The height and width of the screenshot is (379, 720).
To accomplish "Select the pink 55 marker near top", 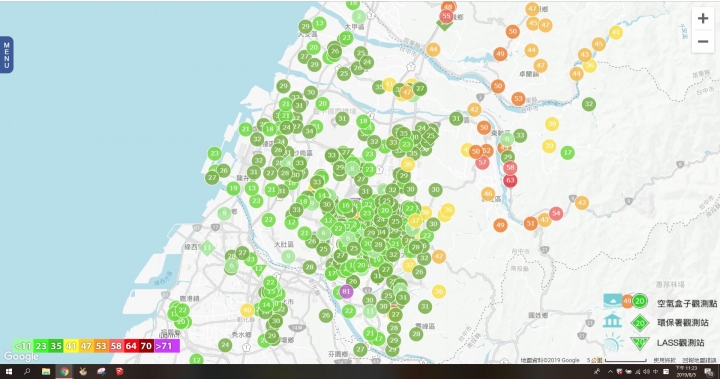I will 446,16.
